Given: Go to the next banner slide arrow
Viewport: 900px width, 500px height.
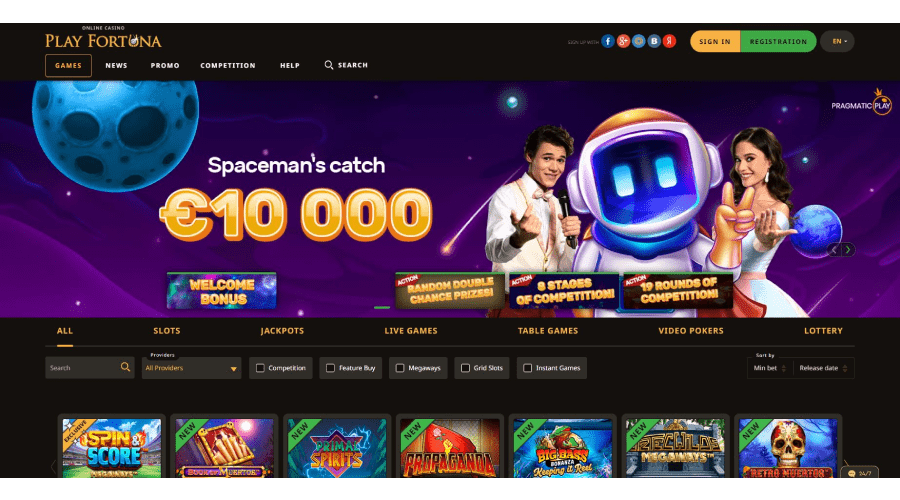Looking at the screenshot, I should coord(848,250).
